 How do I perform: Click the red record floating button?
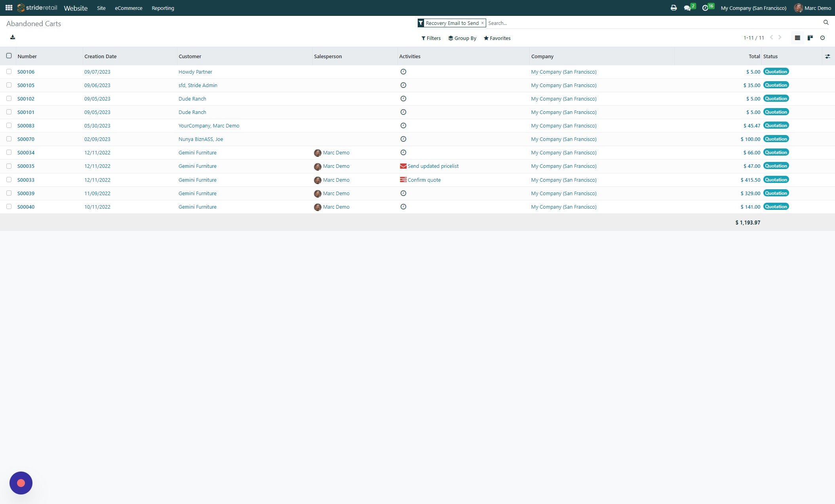21,483
